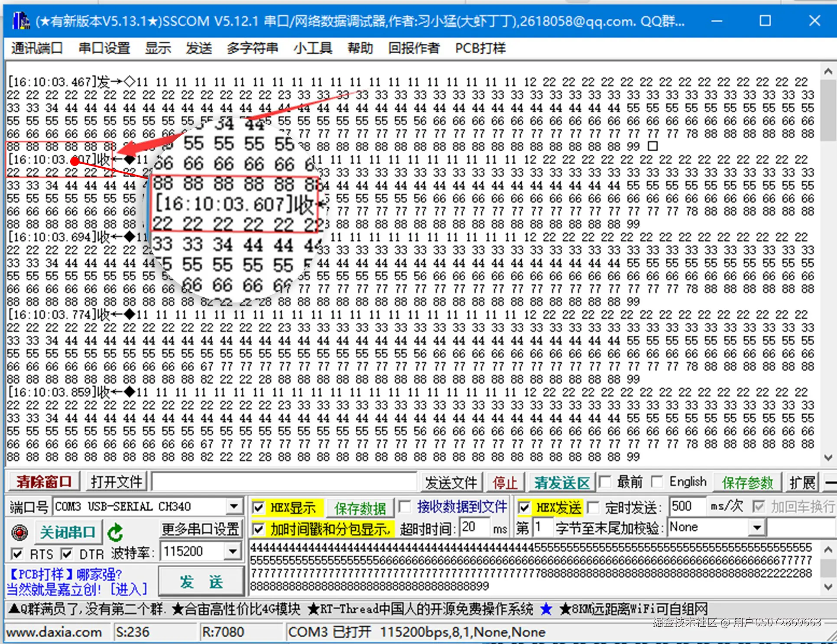Click the green refresh port icon

pos(115,532)
